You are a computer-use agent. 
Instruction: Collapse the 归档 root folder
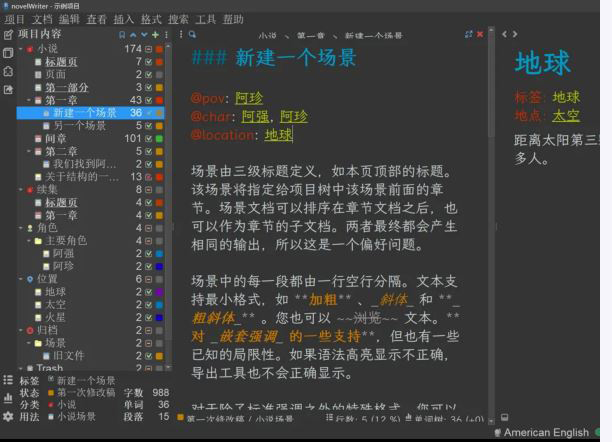(21, 330)
